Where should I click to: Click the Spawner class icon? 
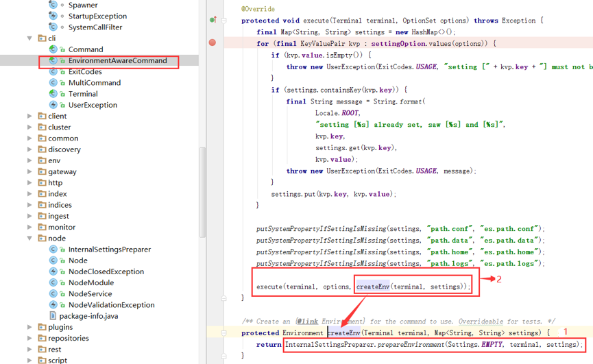tap(53, 5)
